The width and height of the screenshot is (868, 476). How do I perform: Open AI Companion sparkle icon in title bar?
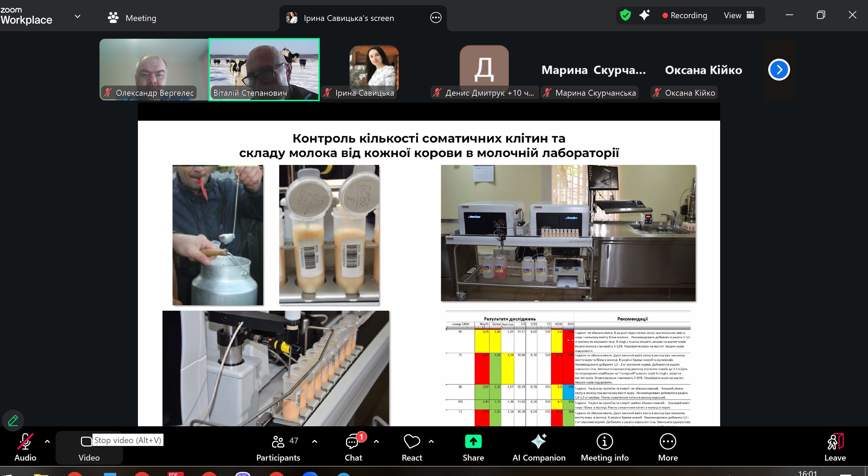tap(644, 15)
